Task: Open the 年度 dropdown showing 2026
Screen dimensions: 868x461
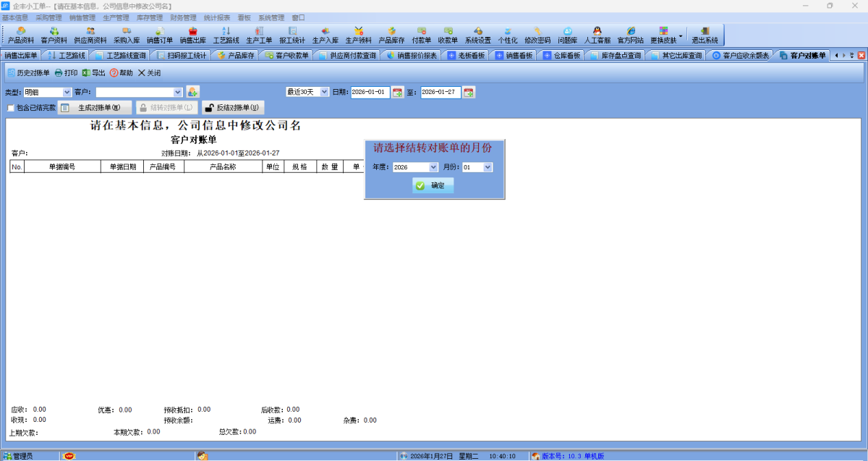Action: 433,167
